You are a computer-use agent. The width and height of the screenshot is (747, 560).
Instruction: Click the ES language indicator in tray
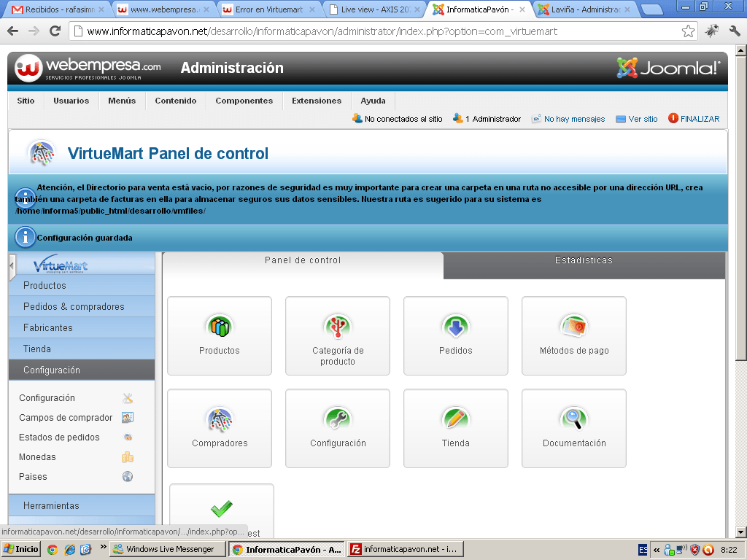point(643,550)
